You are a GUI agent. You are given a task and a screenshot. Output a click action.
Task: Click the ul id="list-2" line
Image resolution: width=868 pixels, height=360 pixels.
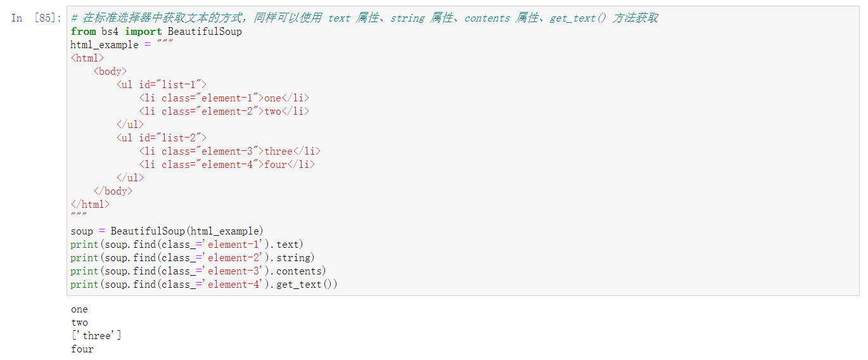pos(162,138)
